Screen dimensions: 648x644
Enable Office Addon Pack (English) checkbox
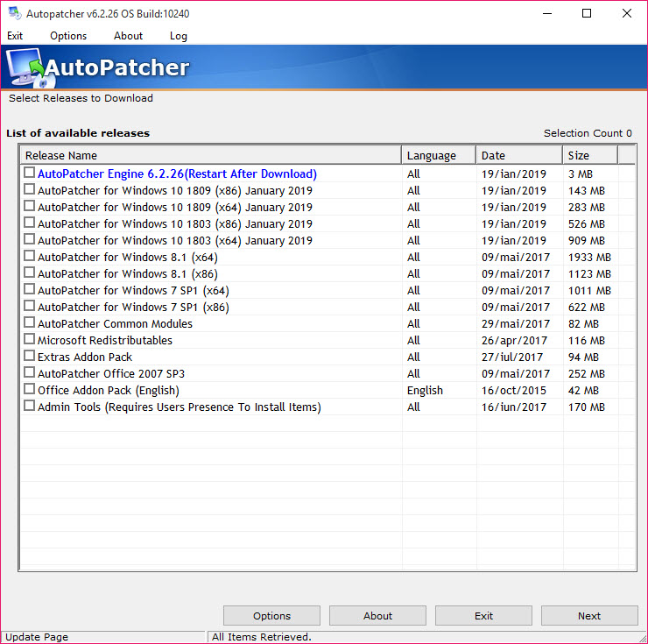pyautogui.click(x=29, y=389)
